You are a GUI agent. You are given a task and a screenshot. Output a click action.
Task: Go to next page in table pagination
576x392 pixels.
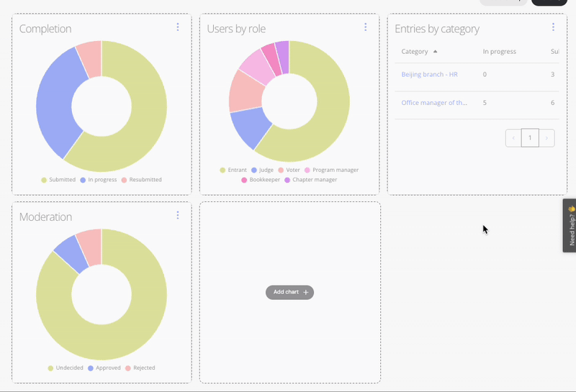(x=547, y=138)
